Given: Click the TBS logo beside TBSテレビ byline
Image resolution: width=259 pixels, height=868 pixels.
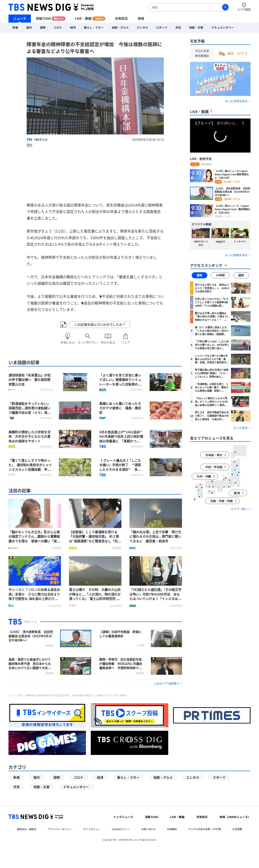Looking at the screenshot, I should pyautogui.click(x=30, y=139).
